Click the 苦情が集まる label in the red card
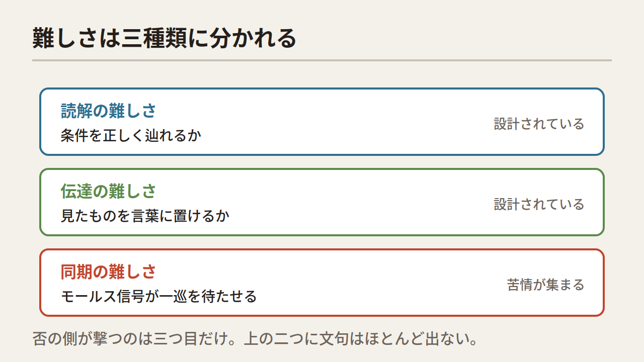 tap(545, 285)
